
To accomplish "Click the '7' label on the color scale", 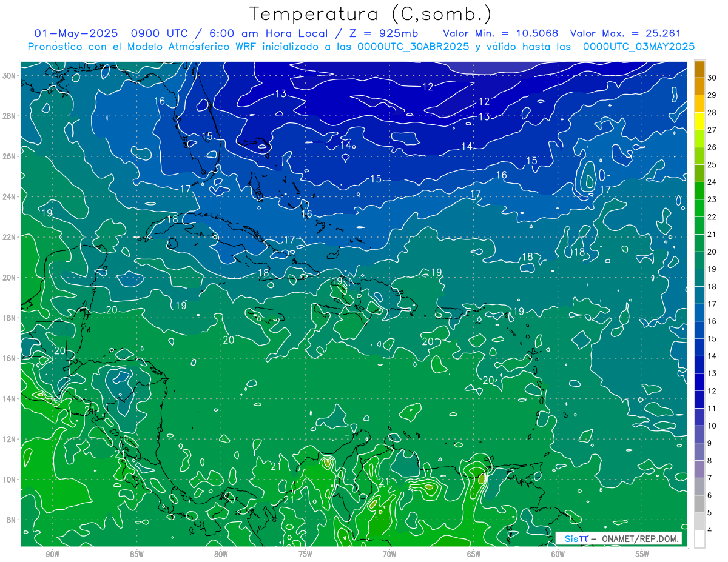I will click(710, 478).
